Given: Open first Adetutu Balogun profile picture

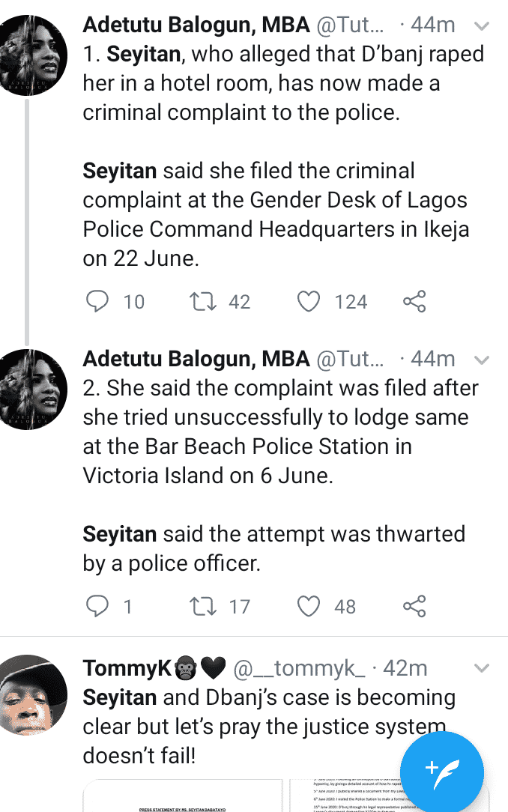Looking at the screenshot, I should [x=34, y=55].
